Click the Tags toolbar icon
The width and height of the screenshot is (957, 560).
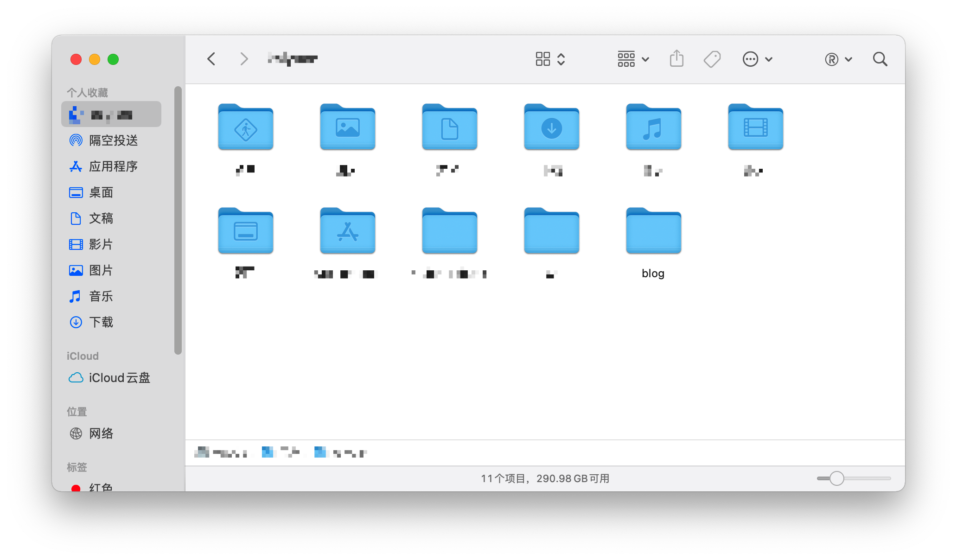pos(712,59)
